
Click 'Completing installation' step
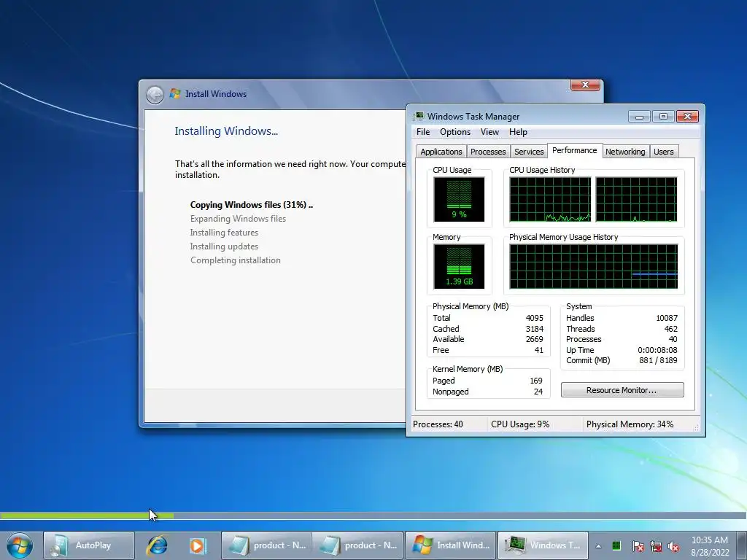[236, 260]
